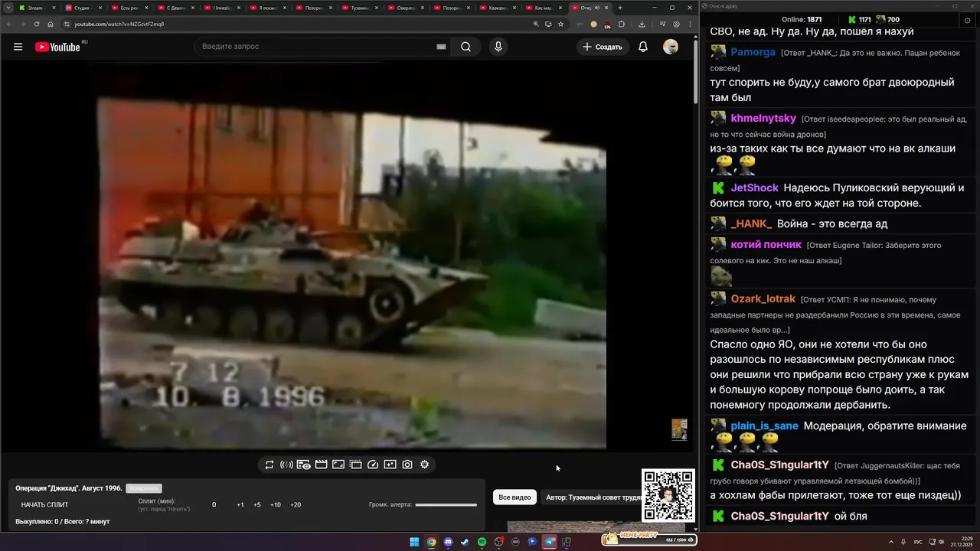Go back in the browser
Viewport: 980px width, 551px height.
(9, 24)
